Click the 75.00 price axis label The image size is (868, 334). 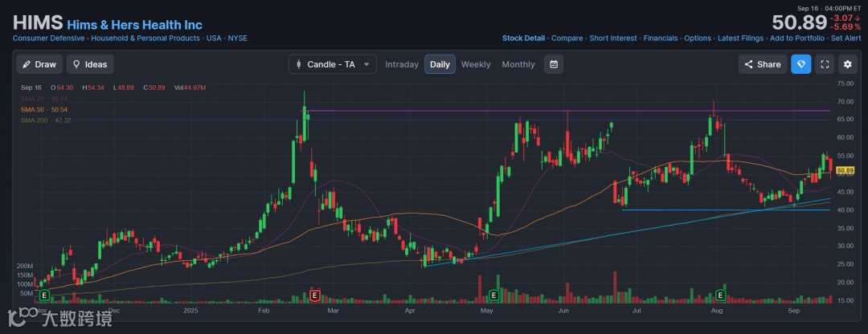coord(845,83)
